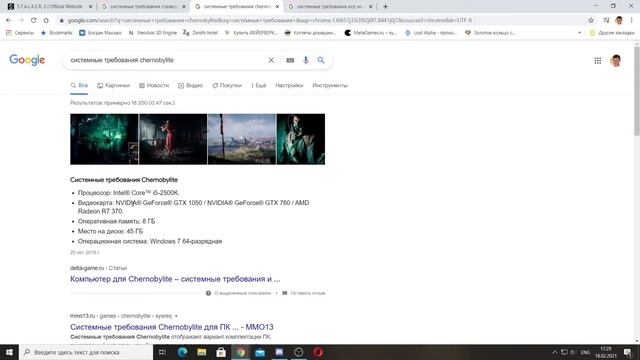Start voice search with the microphone icon
This screenshot has width=640, height=360.
point(306,60)
